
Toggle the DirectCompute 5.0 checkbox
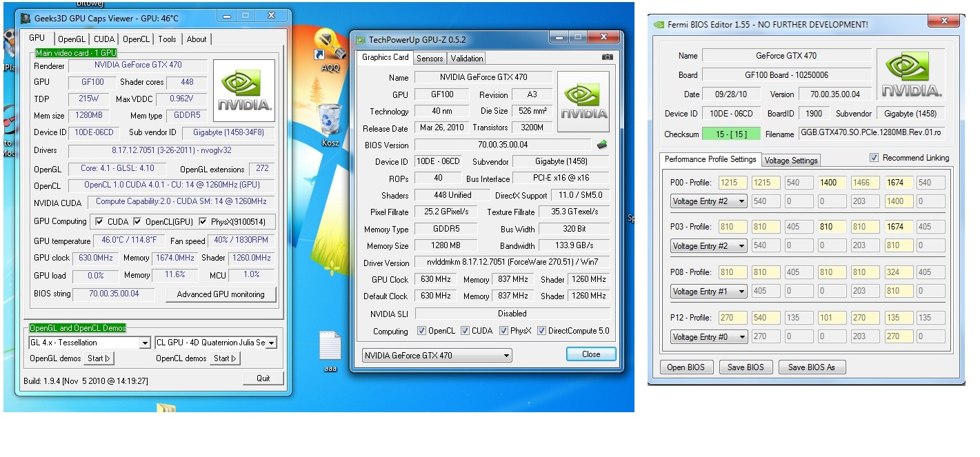point(541,331)
